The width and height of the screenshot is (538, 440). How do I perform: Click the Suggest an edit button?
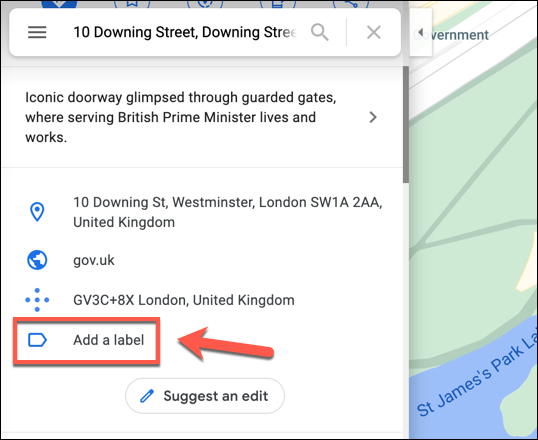click(x=205, y=396)
